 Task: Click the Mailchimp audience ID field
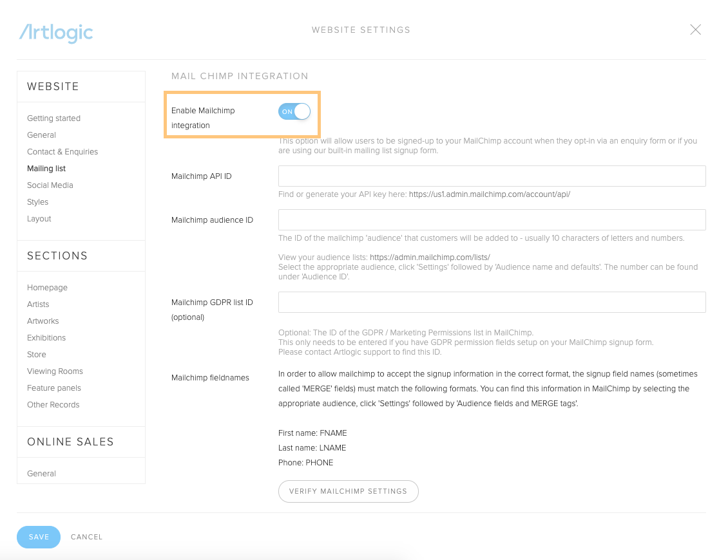pos(492,220)
